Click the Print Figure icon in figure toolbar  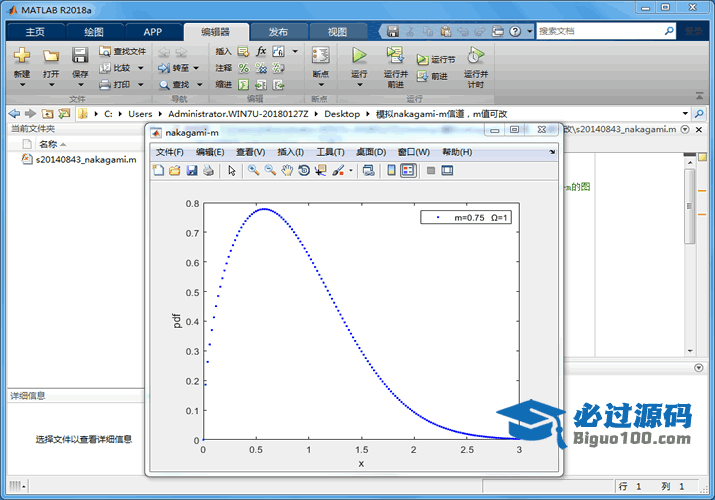(208, 170)
